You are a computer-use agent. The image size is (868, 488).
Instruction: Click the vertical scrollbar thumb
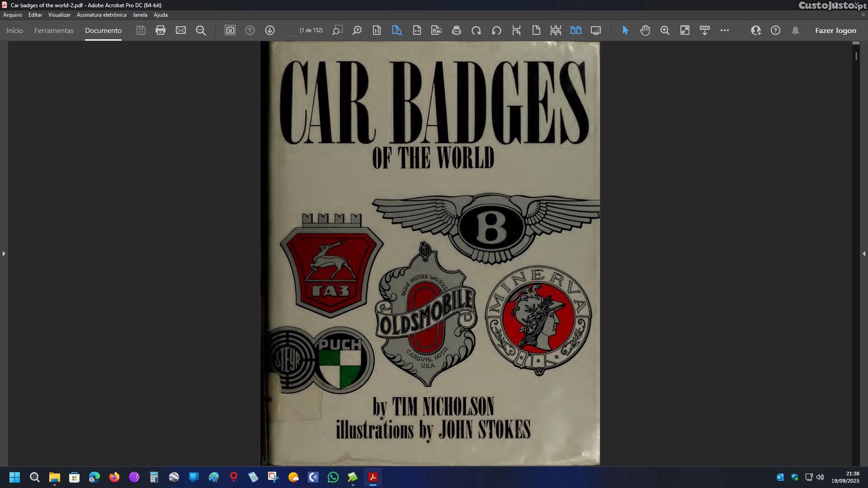(856, 56)
